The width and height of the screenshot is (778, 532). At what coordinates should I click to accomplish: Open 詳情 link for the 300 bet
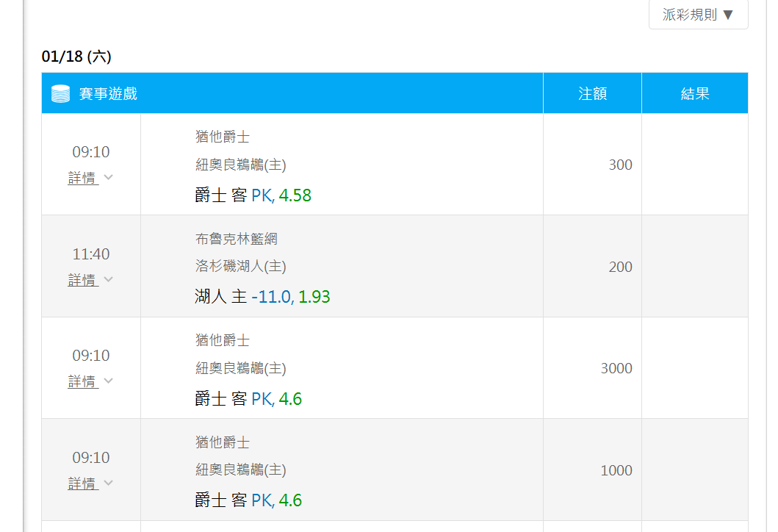pos(83,177)
